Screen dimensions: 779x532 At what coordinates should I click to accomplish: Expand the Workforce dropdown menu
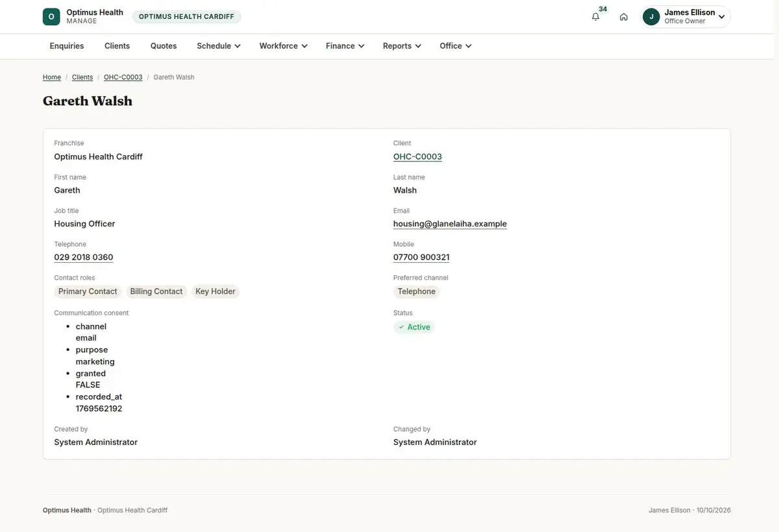point(283,46)
